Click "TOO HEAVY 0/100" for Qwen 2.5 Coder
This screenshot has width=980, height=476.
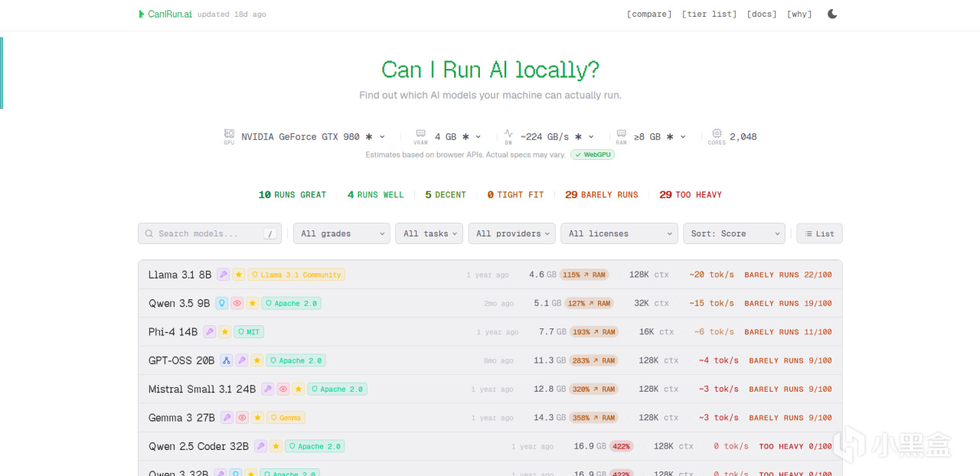tap(795, 446)
